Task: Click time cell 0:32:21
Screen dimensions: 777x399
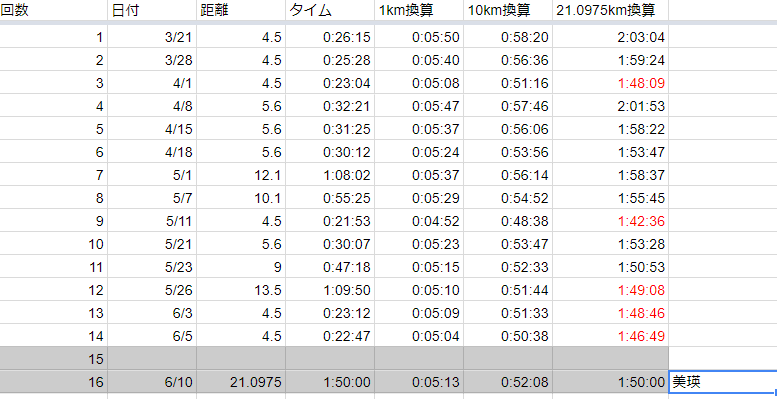Action: point(330,106)
